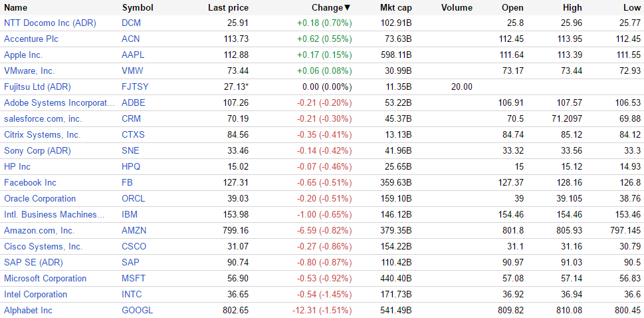Open Accenture Plc company link

pos(31,39)
